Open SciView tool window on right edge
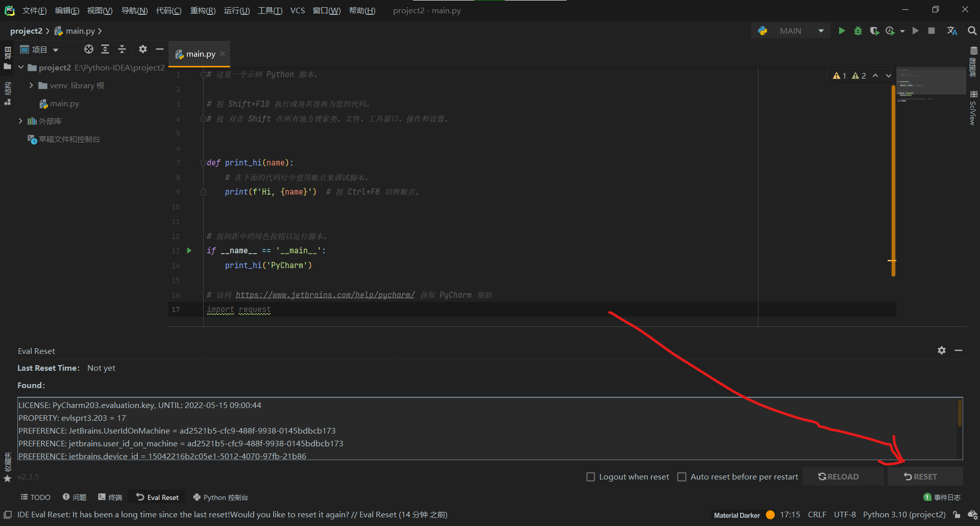This screenshot has height=526, width=980. coord(973,108)
